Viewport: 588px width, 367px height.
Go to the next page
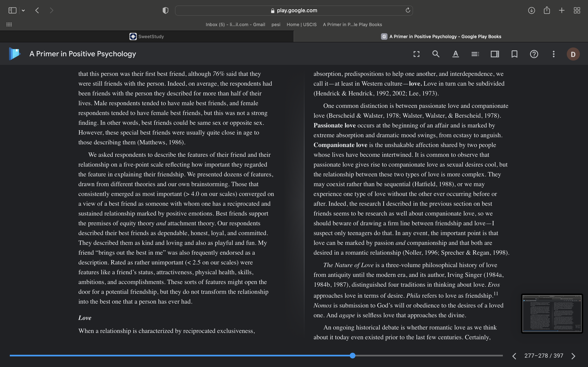(574, 356)
